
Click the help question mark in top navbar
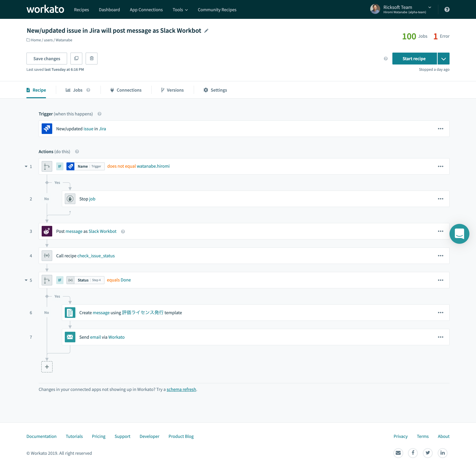coord(447,10)
